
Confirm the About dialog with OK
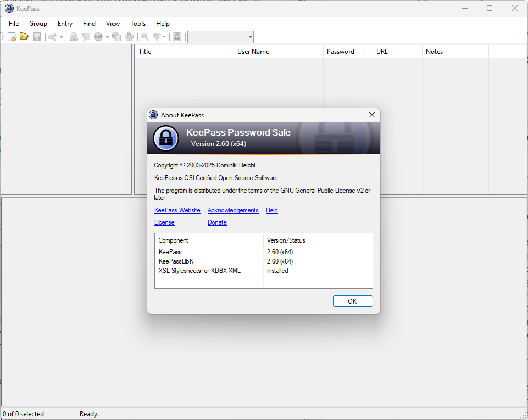352,301
